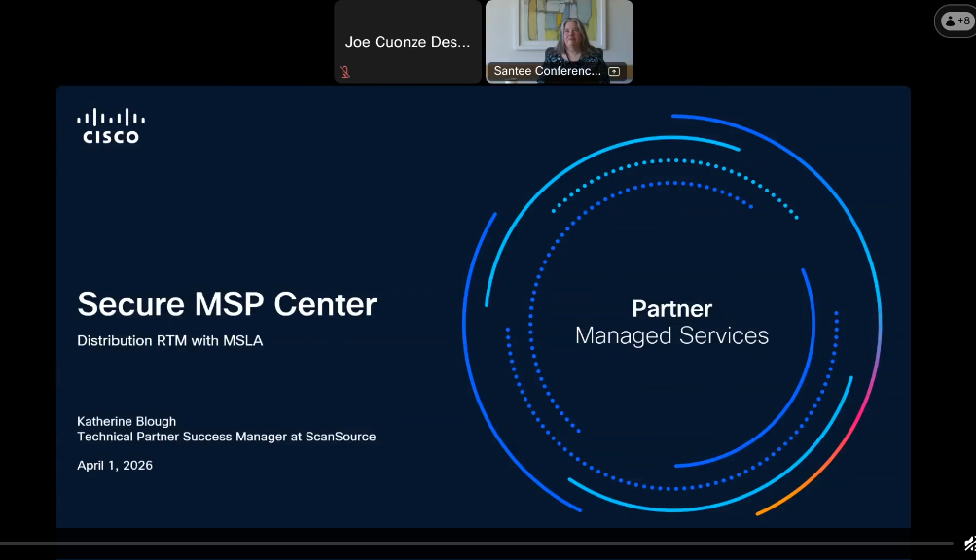Seek along the playback progress bar
This screenshot has width=976, height=560.
476,543
